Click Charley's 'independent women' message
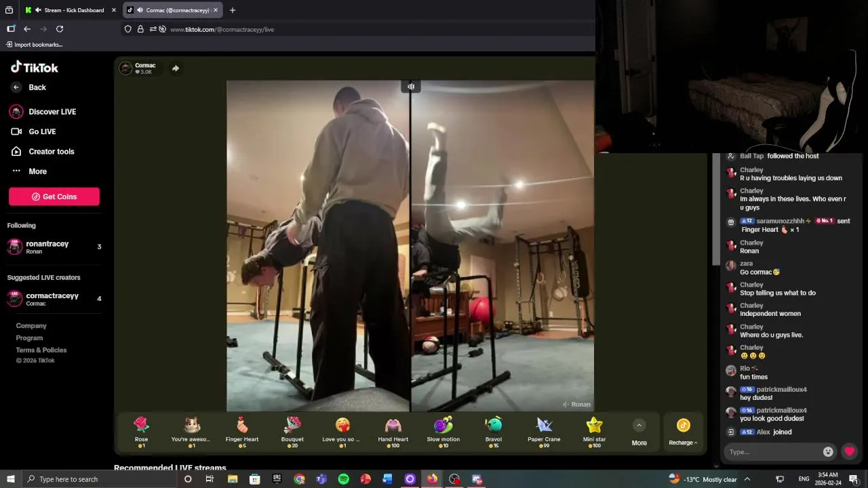 770,314
